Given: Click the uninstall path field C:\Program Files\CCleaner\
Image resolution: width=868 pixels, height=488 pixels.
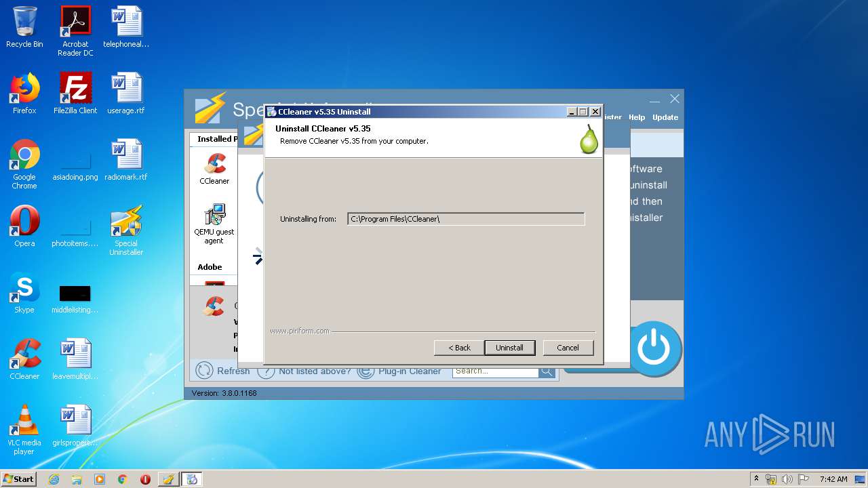Looking at the screenshot, I should click(466, 219).
